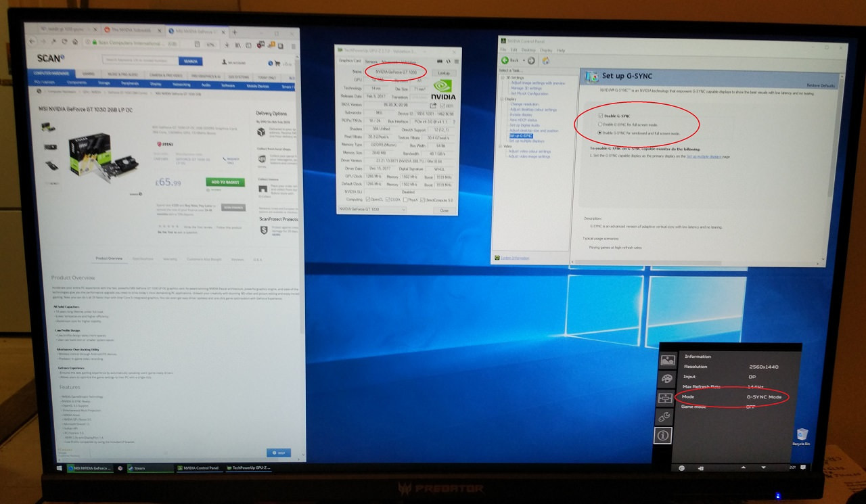Open the GPU selection dropdown in GPU-Z
Image resolution: width=866 pixels, height=504 pixels.
click(x=372, y=210)
